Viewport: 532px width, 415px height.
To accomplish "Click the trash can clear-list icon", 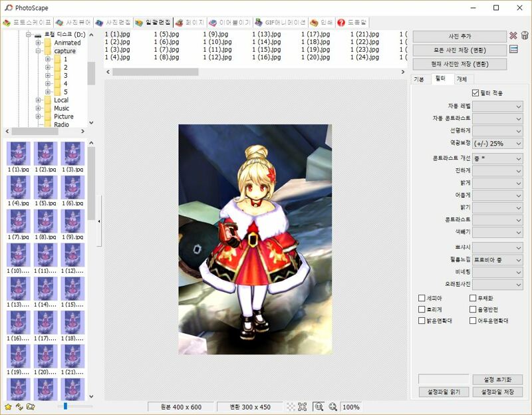I will (x=525, y=35).
